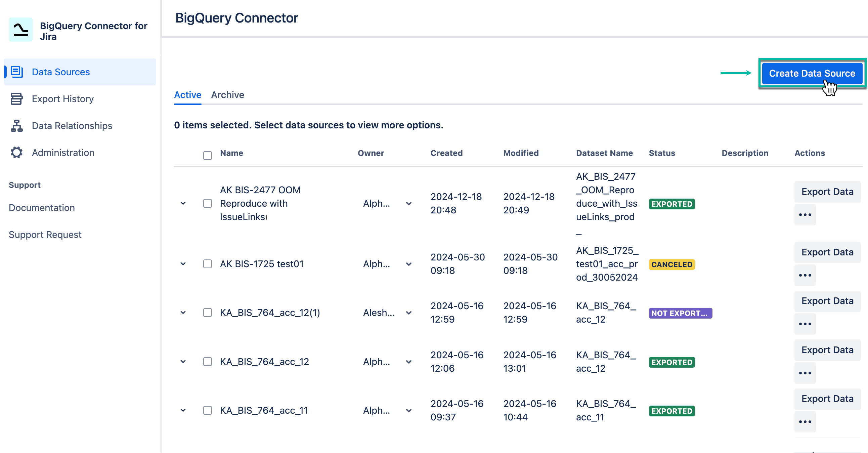Open owner dropdown for KA_BIS_764_acc_11
868x453 pixels.
point(409,411)
